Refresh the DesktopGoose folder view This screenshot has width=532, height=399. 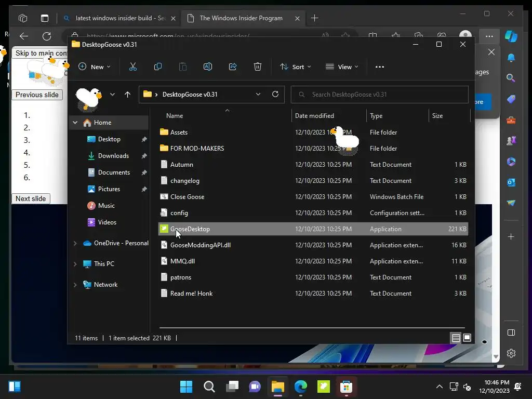click(x=275, y=95)
